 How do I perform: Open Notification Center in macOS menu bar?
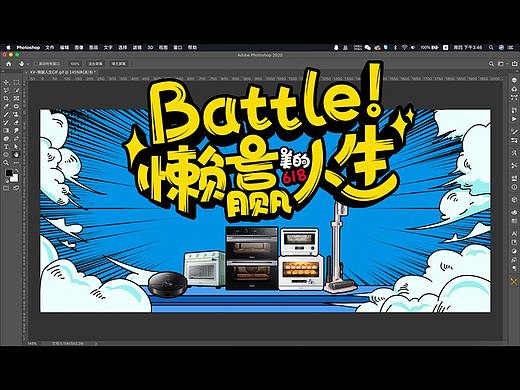pyautogui.click(x=511, y=47)
